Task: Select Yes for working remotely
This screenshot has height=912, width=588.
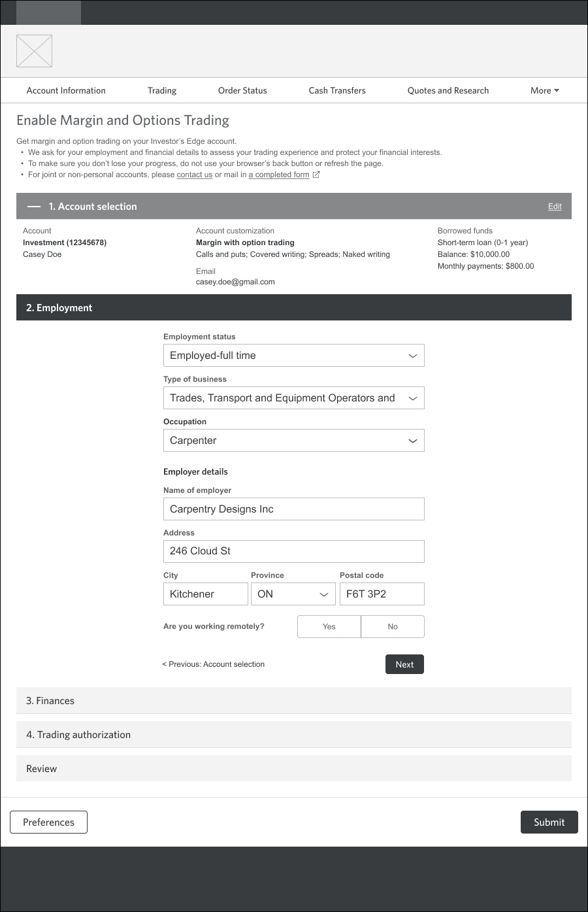Action: tap(329, 626)
